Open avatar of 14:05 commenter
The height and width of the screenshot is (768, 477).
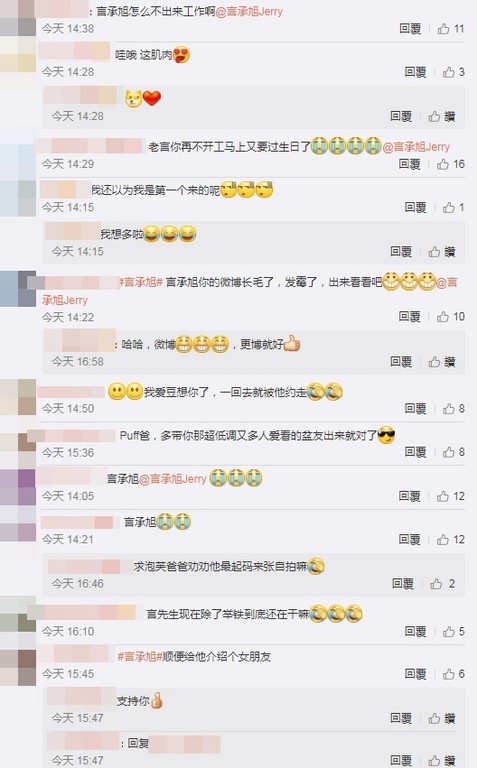pyautogui.click(x=18, y=487)
